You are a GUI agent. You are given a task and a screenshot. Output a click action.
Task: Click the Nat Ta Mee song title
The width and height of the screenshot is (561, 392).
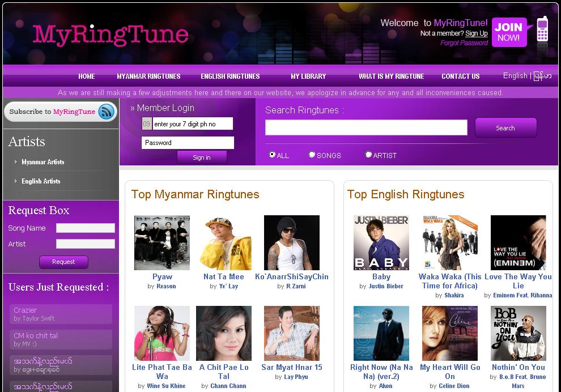(x=224, y=276)
